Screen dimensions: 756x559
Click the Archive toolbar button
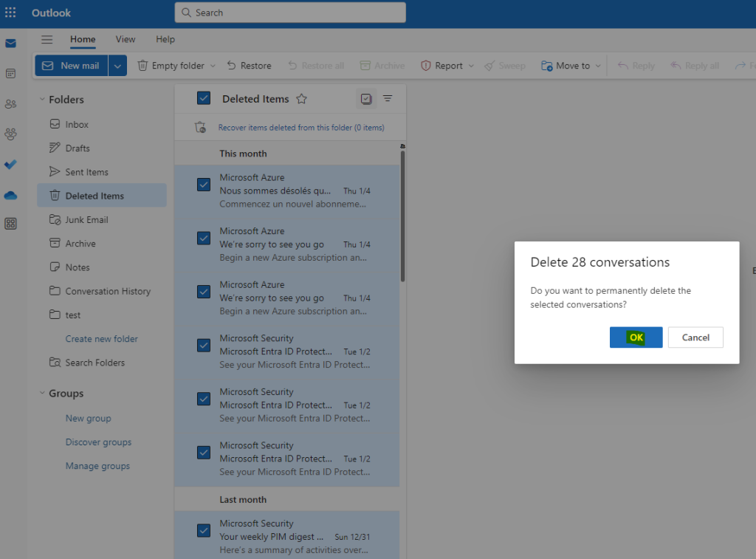[382, 66]
